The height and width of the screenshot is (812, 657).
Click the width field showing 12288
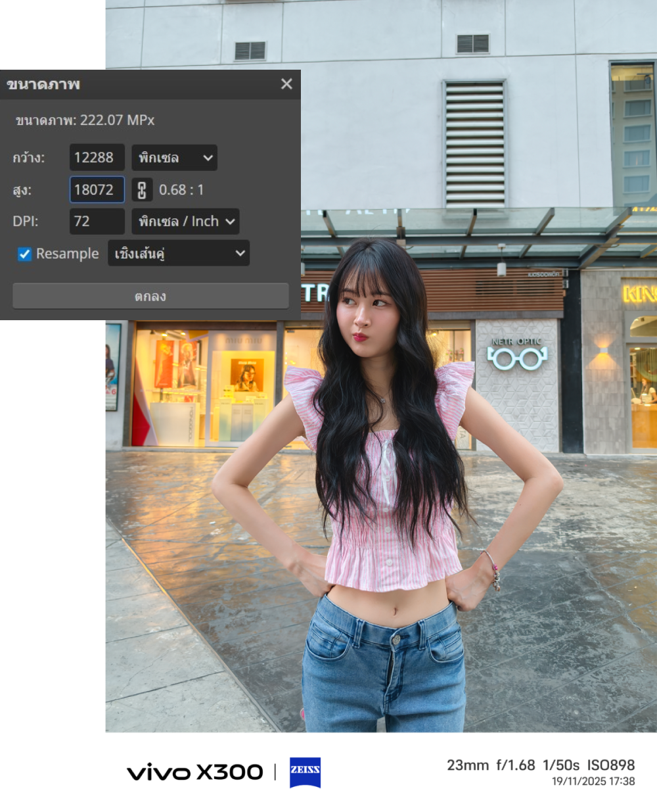[x=97, y=158]
